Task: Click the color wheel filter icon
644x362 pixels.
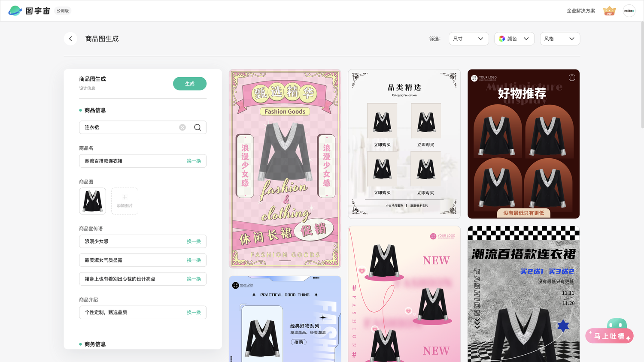Action: pos(502,39)
